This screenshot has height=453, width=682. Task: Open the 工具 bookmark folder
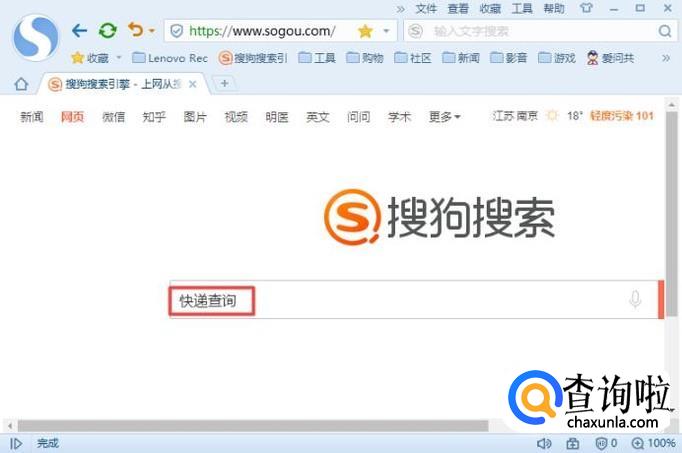pos(317,58)
